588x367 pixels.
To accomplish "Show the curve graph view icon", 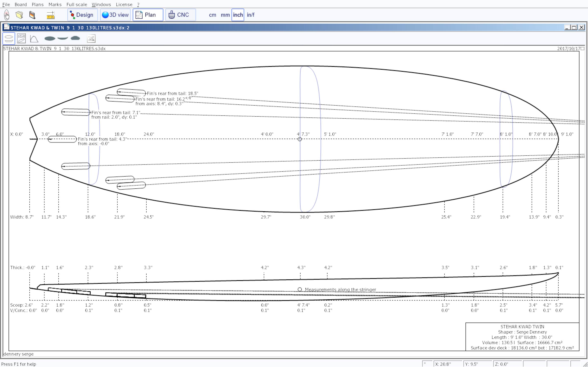I will click(x=34, y=39).
